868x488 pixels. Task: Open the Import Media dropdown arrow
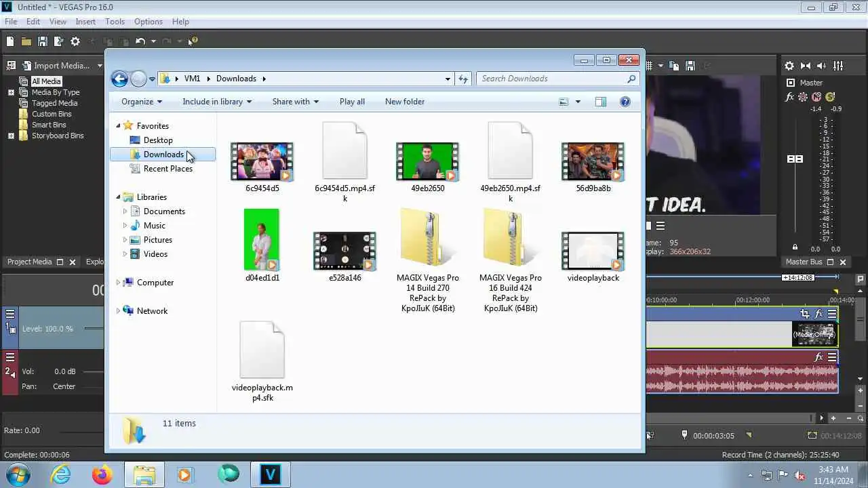coord(100,66)
